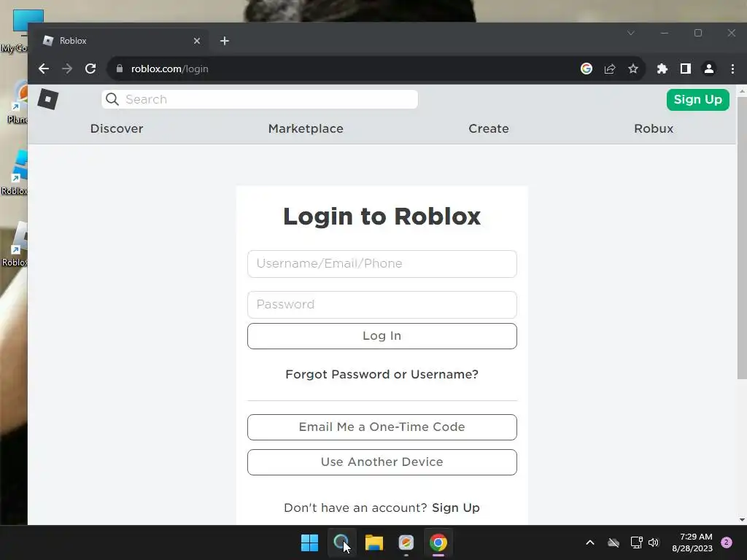This screenshot has height=560, width=747.
Task: Click Sign Up link below the form
Action: pyautogui.click(x=456, y=507)
